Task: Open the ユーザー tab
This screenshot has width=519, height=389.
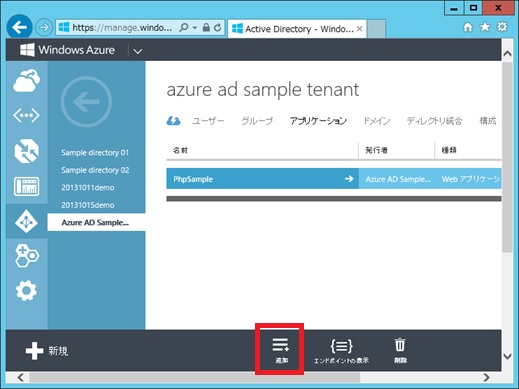Action: (x=208, y=121)
